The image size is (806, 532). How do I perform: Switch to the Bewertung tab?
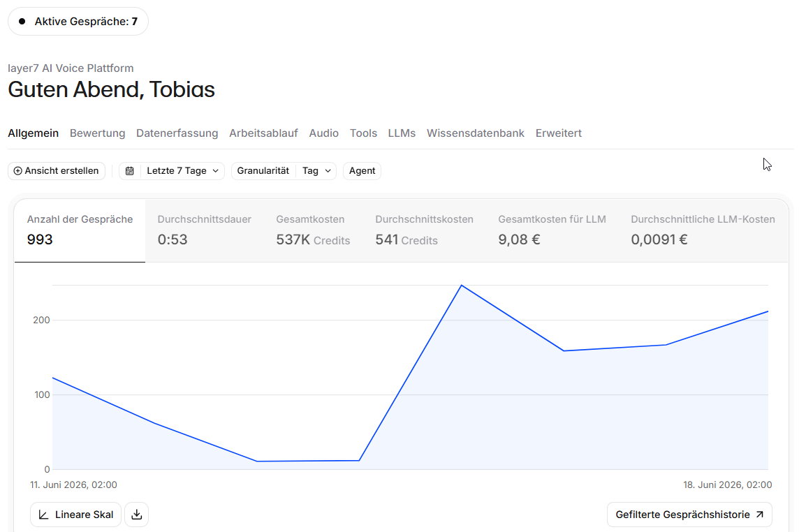click(x=97, y=133)
